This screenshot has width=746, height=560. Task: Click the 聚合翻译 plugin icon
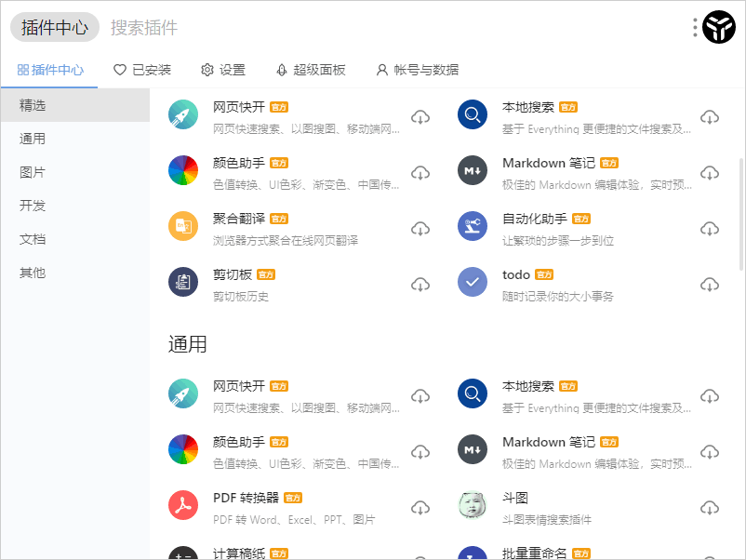(x=183, y=227)
